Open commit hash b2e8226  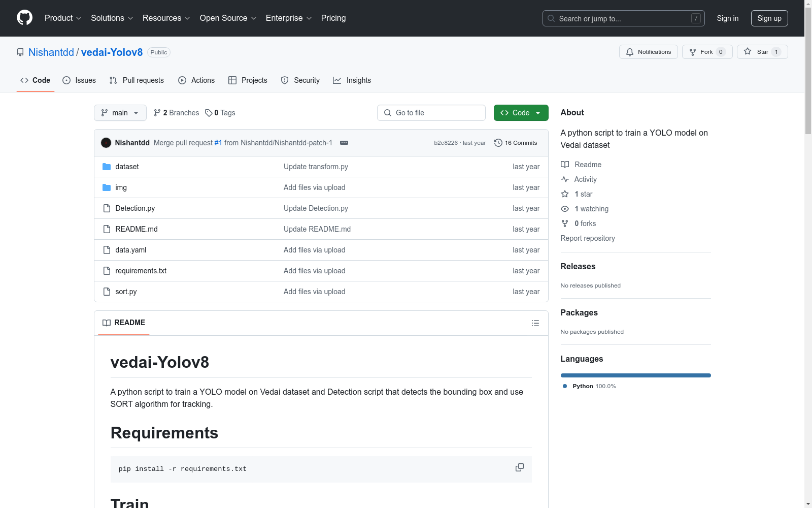pos(446,143)
